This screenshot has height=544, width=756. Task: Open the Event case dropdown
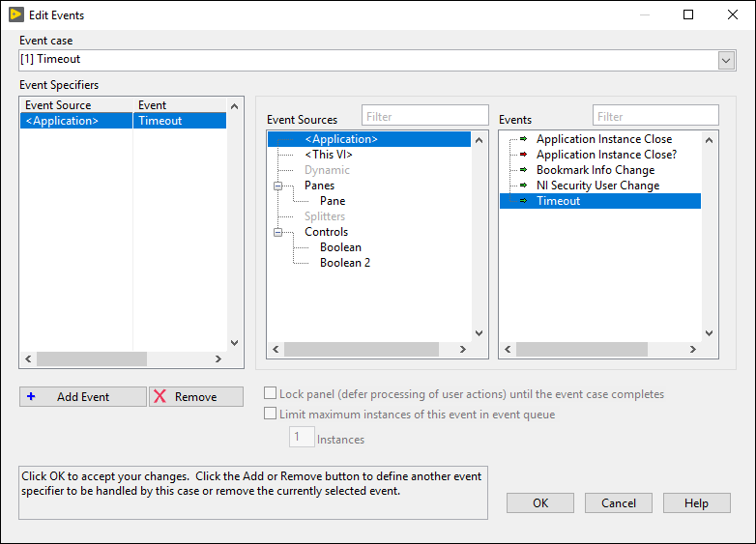[x=727, y=60]
